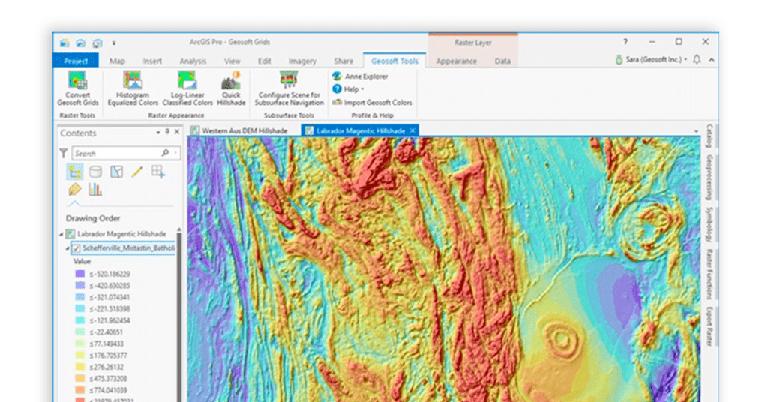
Task: Collapse the Schefferville_Mistastin layer legend
Action: coord(68,249)
